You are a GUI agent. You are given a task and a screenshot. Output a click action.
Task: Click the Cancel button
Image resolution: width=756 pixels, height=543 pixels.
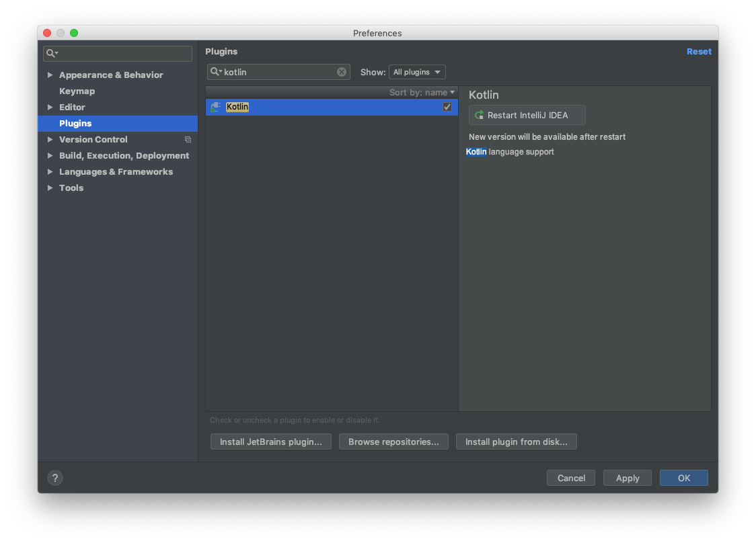tap(571, 478)
